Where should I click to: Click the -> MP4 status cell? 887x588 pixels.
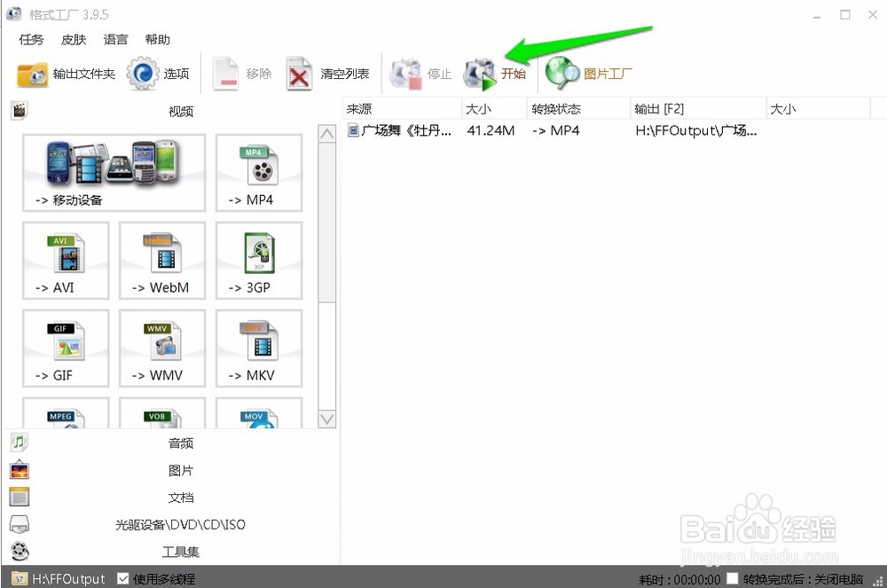[555, 130]
